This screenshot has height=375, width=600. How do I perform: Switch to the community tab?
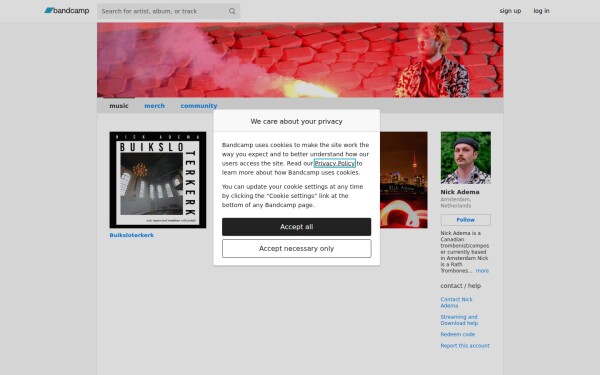[x=199, y=106]
